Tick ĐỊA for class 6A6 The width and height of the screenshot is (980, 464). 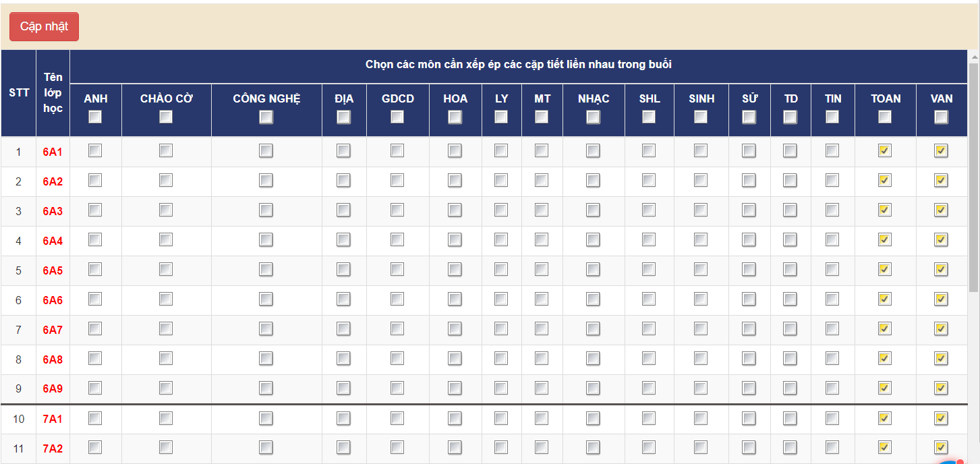coord(343,299)
